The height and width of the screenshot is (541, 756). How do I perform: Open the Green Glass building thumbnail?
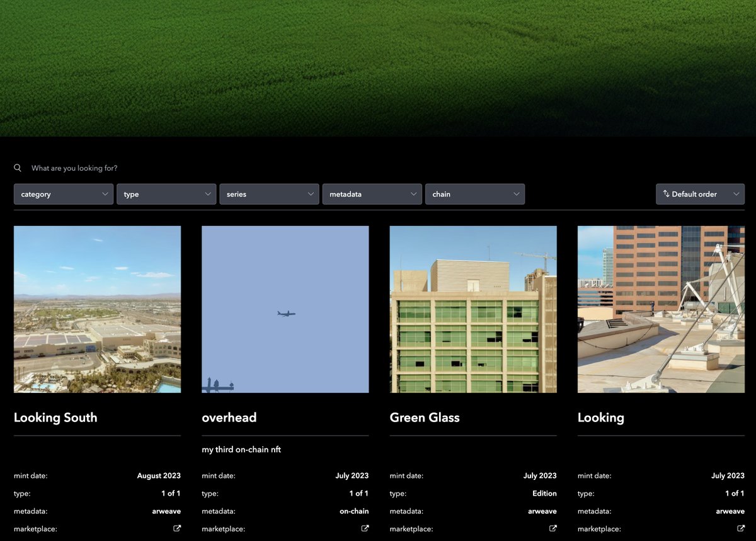click(473, 309)
